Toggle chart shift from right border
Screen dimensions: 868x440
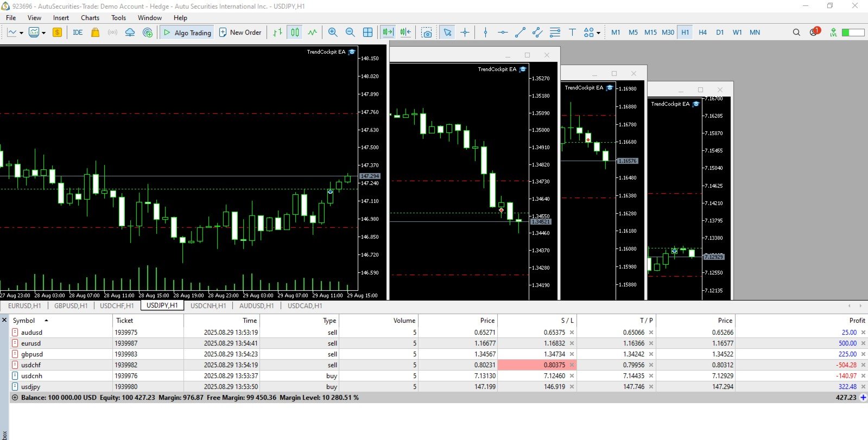(406, 33)
